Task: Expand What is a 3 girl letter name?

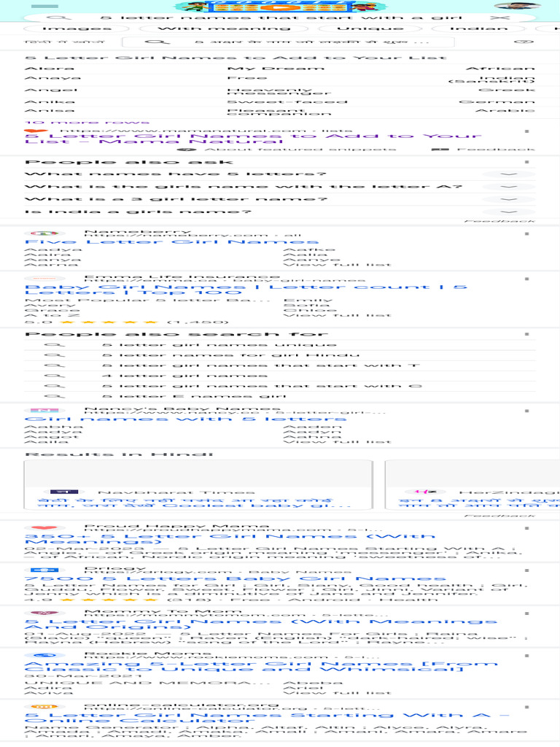Action: click(x=280, y=199)
